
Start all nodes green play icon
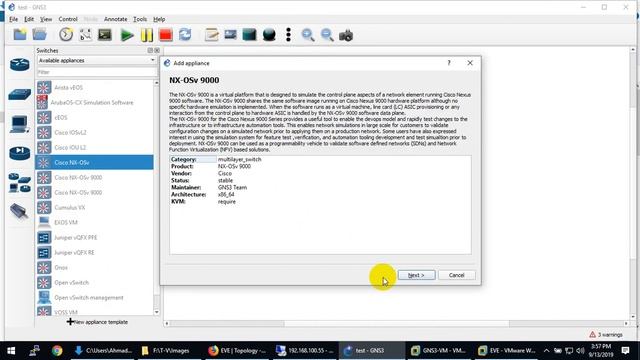127,35
